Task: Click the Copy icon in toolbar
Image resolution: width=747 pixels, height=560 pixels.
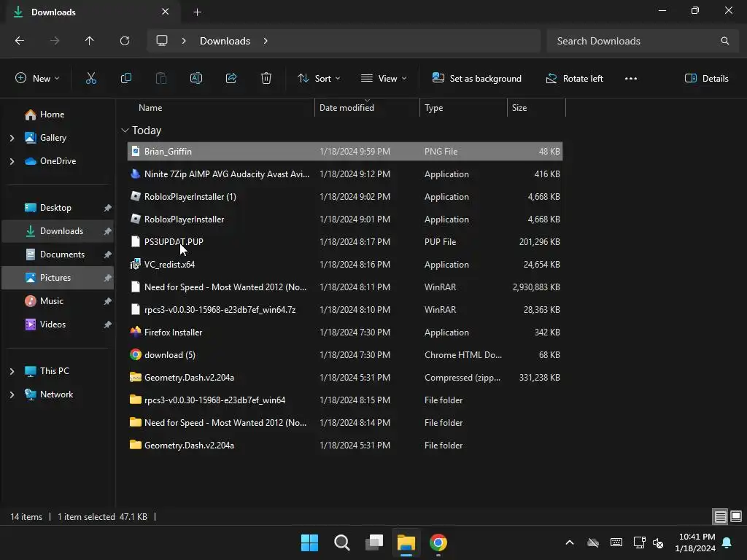Action: tap(125, 79)
